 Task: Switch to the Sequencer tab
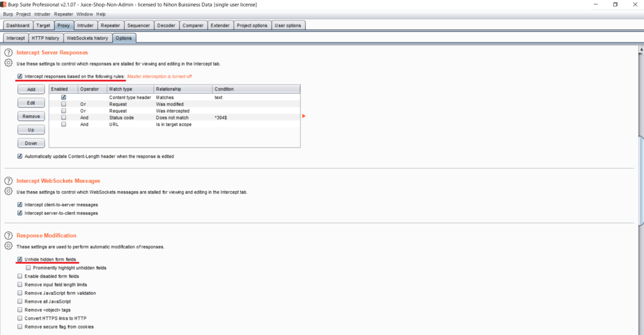click(x=139, y=25)
